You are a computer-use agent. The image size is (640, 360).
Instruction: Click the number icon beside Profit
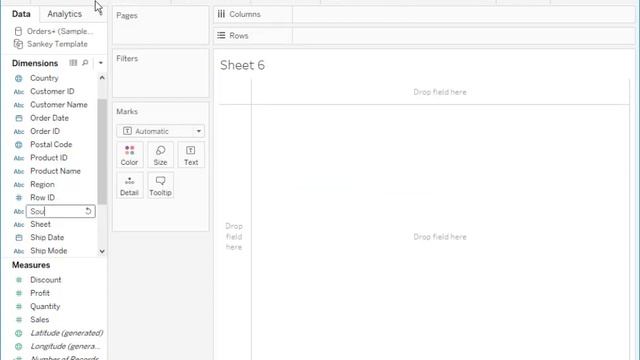pos(19,293)
